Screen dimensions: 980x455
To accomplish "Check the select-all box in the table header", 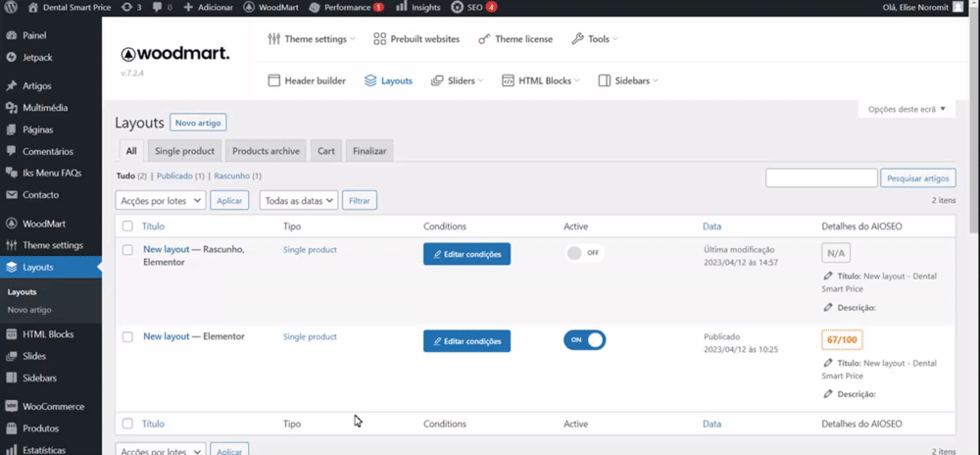I will click(127, 227).
